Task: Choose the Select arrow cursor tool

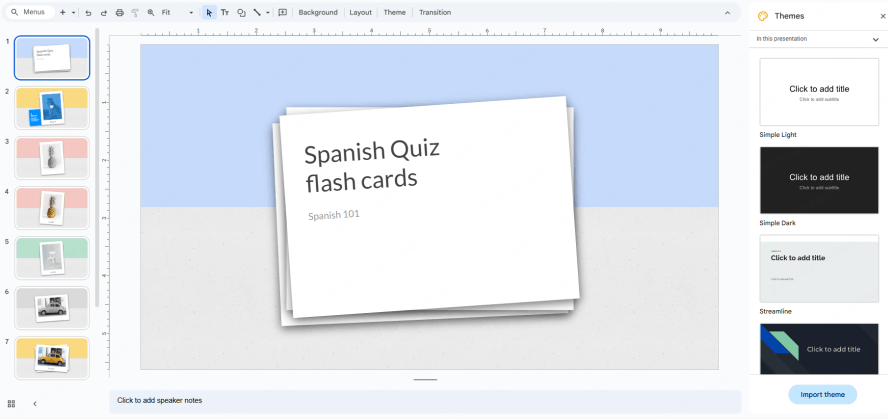Action: tap(209, 12)
